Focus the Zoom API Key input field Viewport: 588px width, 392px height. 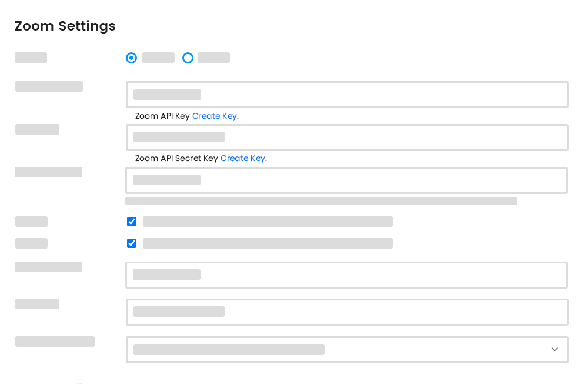[x=346, y=94]
